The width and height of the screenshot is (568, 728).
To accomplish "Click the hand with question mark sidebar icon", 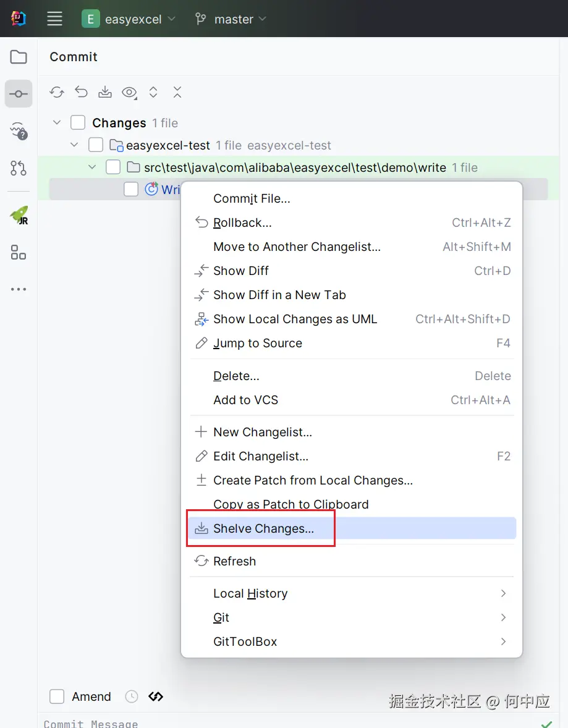I will point(19,131).
